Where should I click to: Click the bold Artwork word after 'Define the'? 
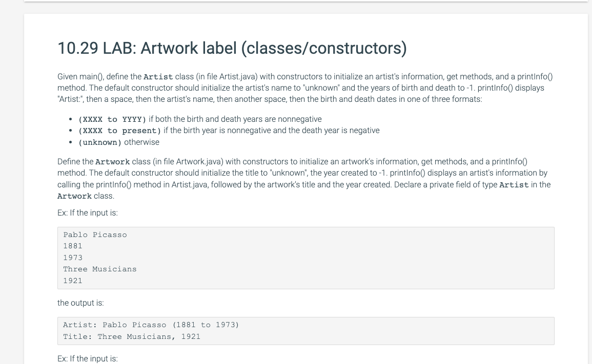(113, 162)
